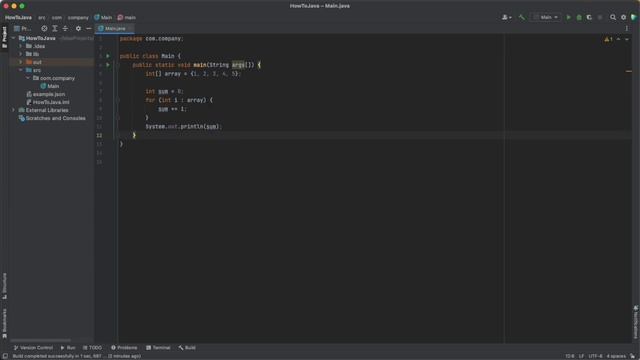Toggle the Structure tool window side tab
Viewport: 640px width, 360px height.
pyautogui.click(x=4, y=286)
